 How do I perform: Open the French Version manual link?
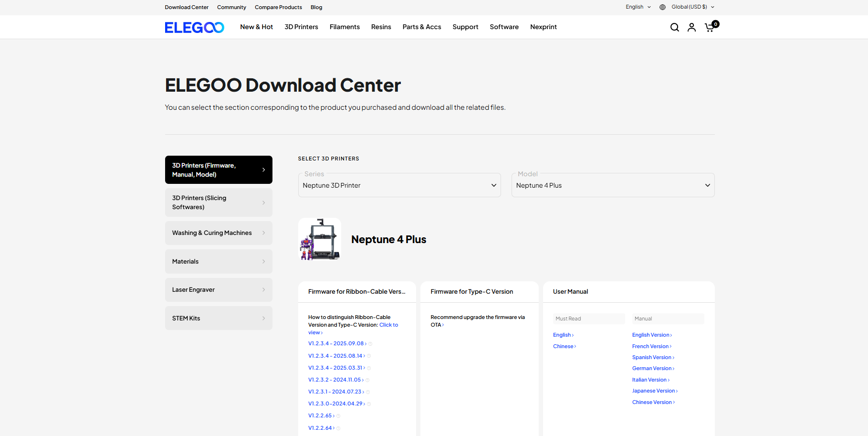coord(651,346)
